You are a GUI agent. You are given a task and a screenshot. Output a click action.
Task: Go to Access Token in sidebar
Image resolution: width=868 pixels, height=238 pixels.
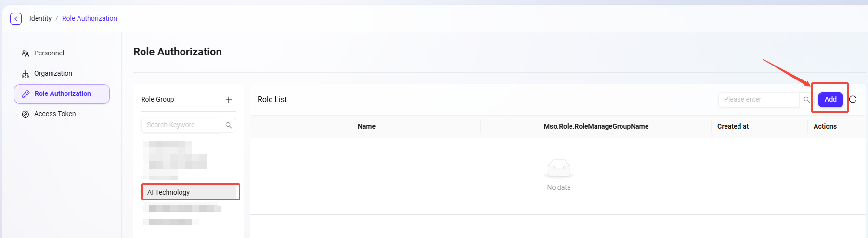click(x=55, y=114)
